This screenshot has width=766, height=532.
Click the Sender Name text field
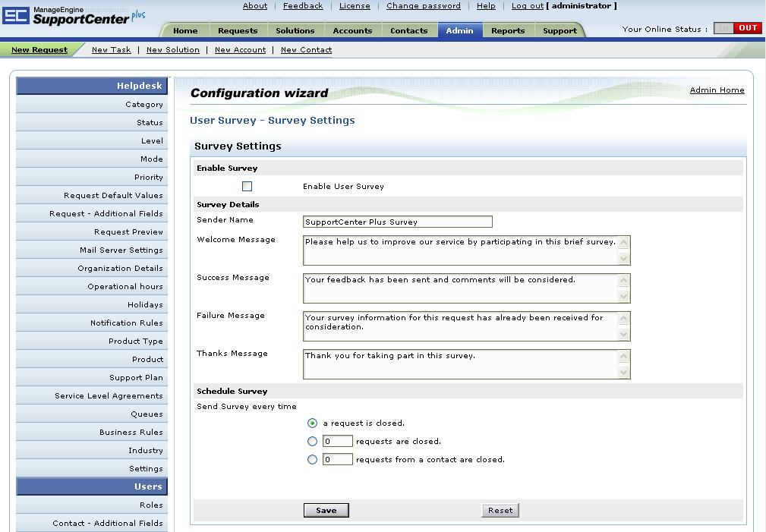[x=397, y=222]
